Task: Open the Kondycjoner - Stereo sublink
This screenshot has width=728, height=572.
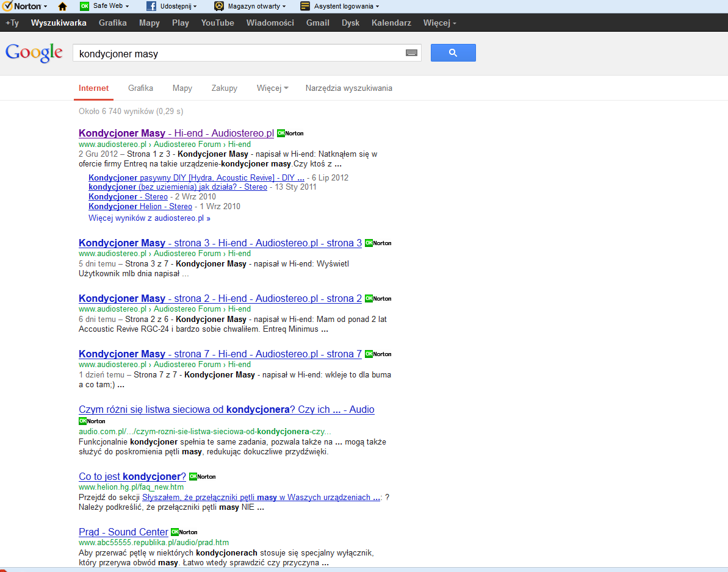Action: [x=128, y=197]
